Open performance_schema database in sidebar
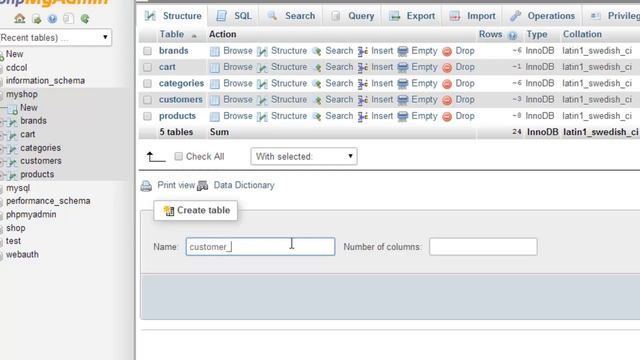The height and width of the screenshot is (360, 640). pyautogui.click(x=48, y=201)
